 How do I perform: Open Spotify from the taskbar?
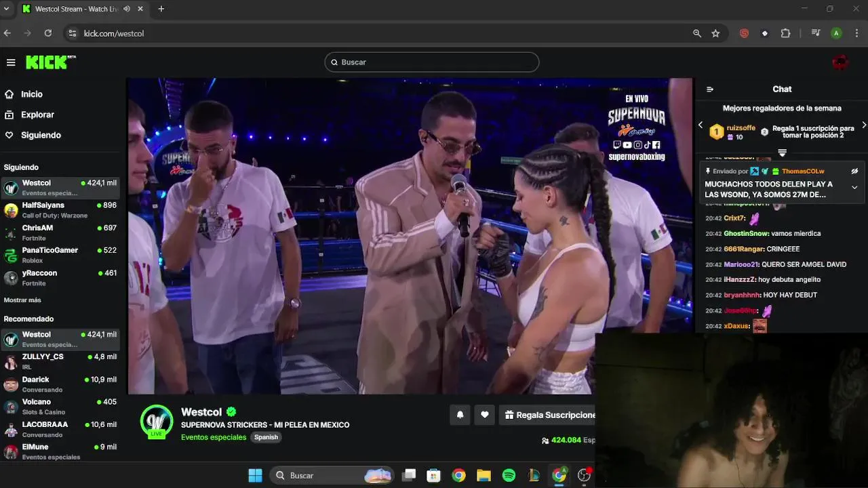pos(509,476)
